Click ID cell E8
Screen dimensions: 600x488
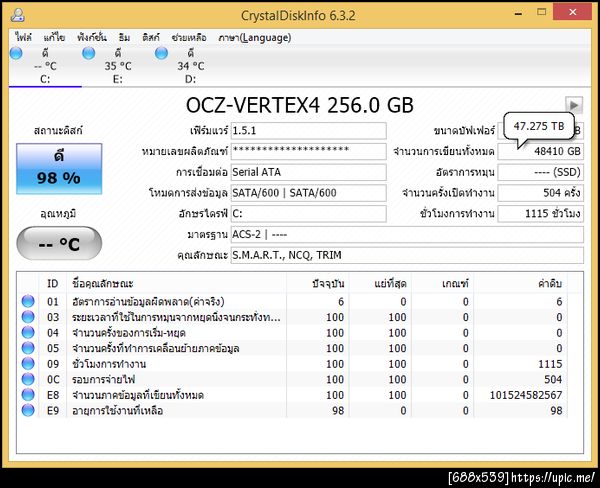[53, 395]
